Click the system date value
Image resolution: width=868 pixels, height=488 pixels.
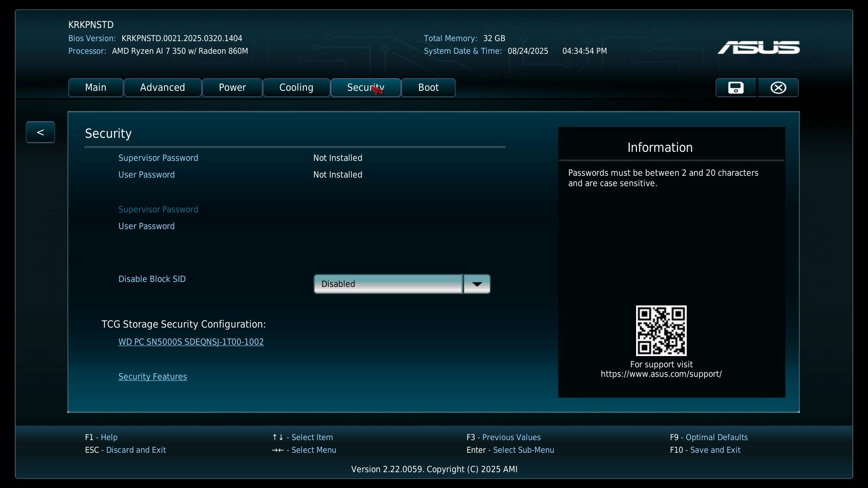528,51
